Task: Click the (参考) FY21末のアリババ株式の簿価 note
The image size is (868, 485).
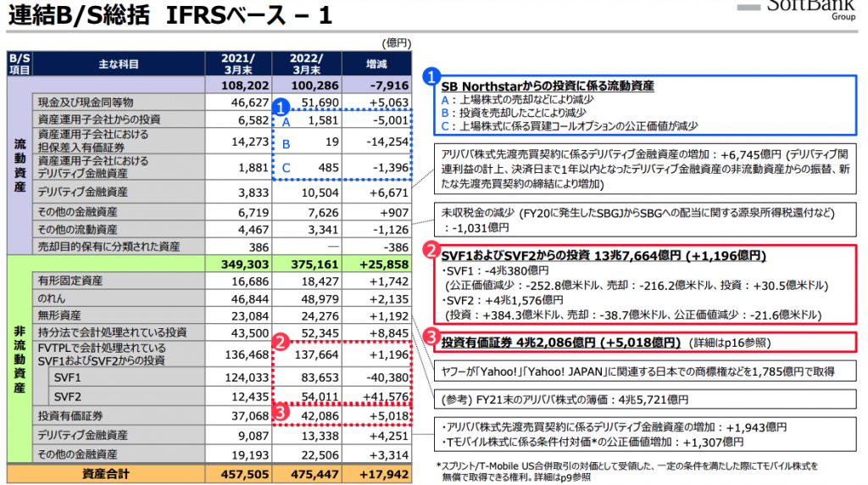Action: (565, 400)
